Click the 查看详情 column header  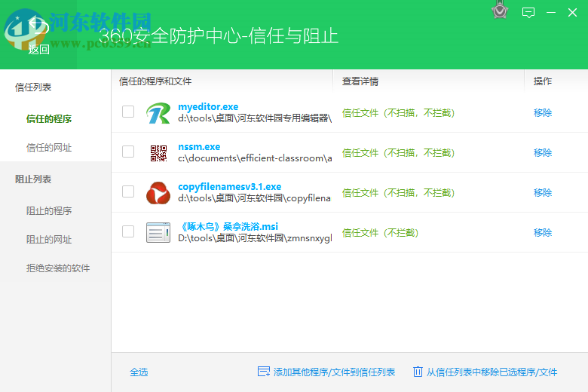pos(360,81)
